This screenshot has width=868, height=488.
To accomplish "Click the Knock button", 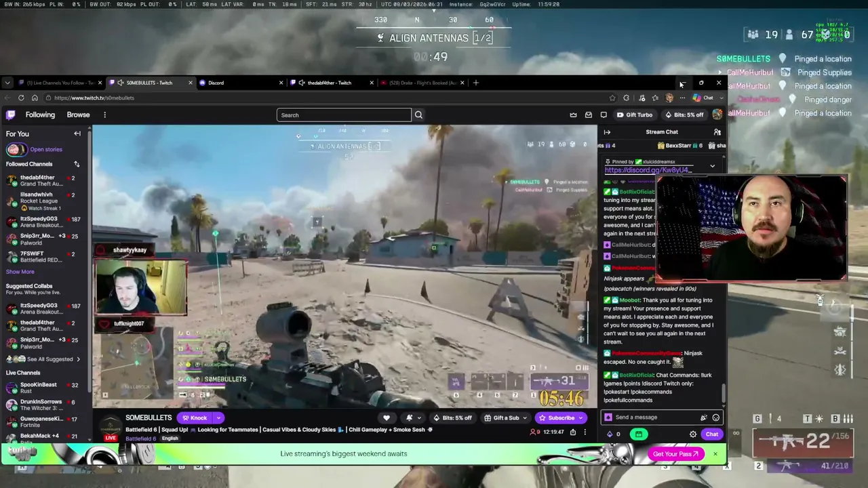I will coord(194,418).
